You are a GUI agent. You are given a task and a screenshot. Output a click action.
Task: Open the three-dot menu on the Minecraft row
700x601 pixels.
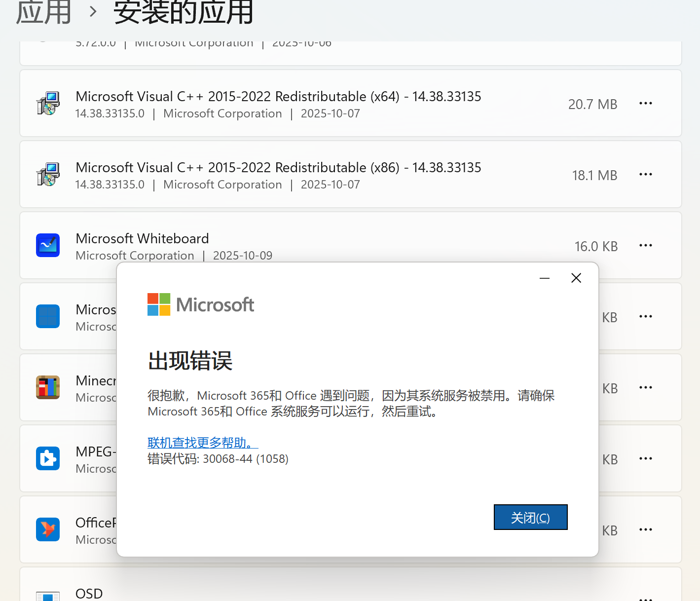click(646, 387)
